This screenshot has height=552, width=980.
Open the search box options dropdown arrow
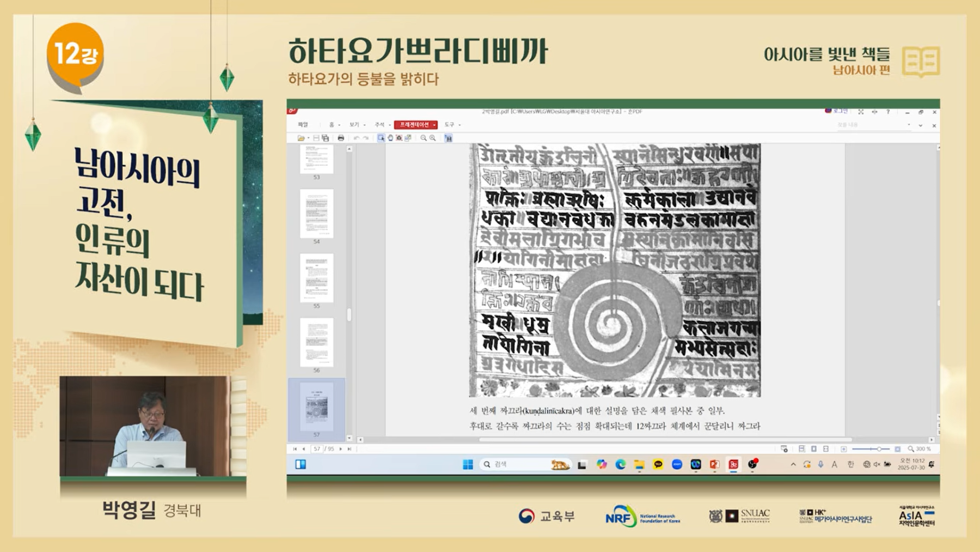click(x=909, y=125)
